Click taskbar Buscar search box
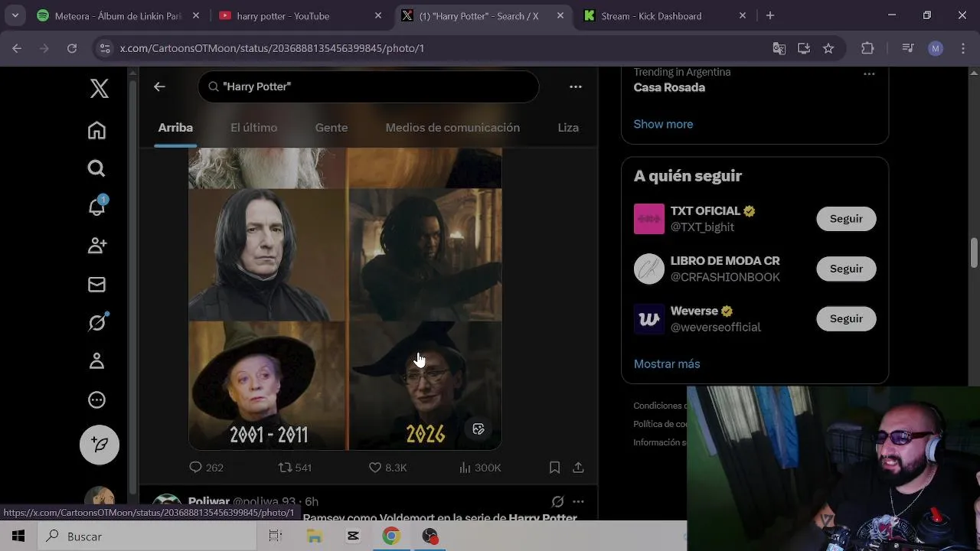The width and height of the screenshot is (980, 551). tap(146, 536)
